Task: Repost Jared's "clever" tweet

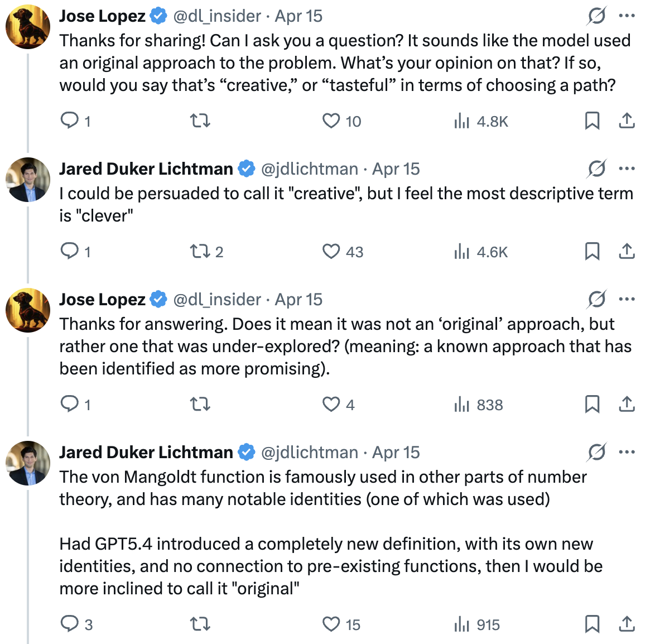Action: (200, 252)
